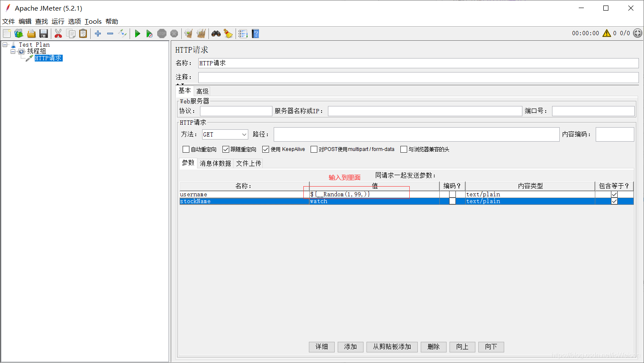
Task: Open the Templates toolbar icon
Action: click(x=19, y=34)
